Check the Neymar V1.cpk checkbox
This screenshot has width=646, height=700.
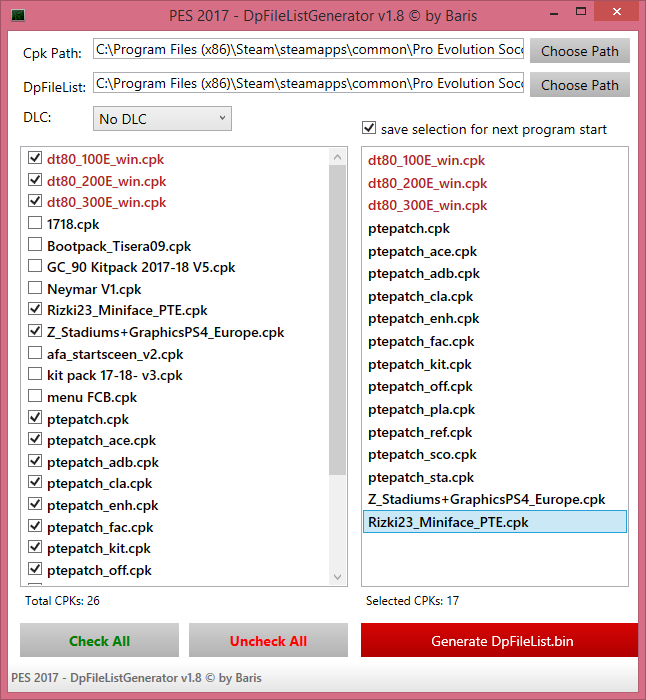(35, 288)
